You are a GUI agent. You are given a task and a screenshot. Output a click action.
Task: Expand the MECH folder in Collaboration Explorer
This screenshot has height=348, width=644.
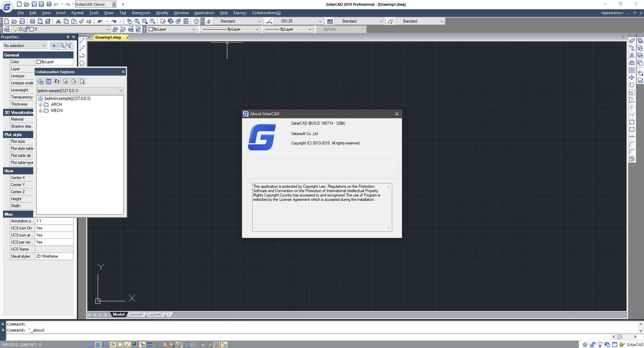(x=41, y=110)
